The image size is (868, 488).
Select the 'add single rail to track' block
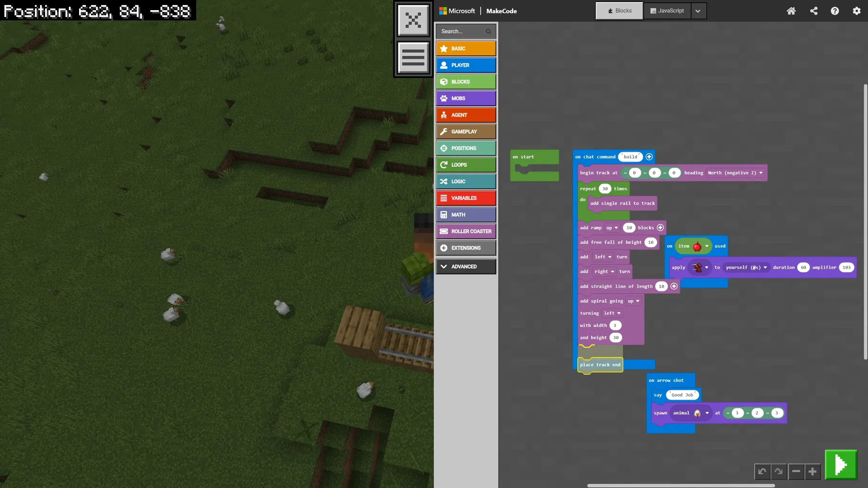click(x=622, y=203)
